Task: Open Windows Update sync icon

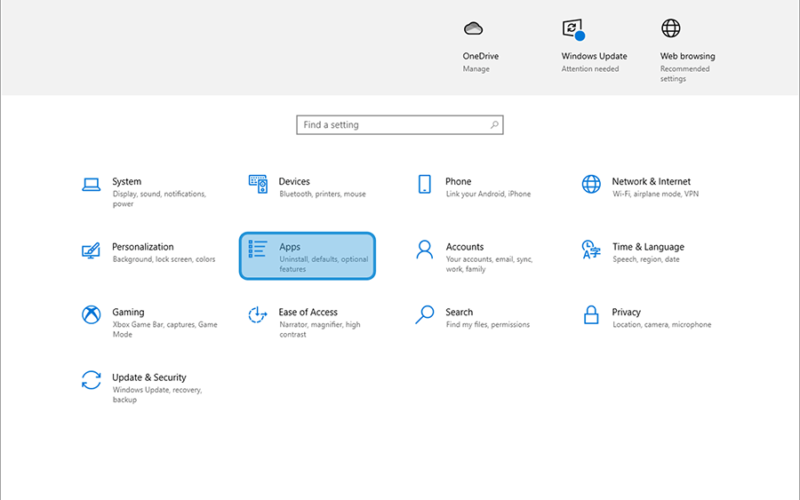Action: pyautogui.click(x=573, y=29)
